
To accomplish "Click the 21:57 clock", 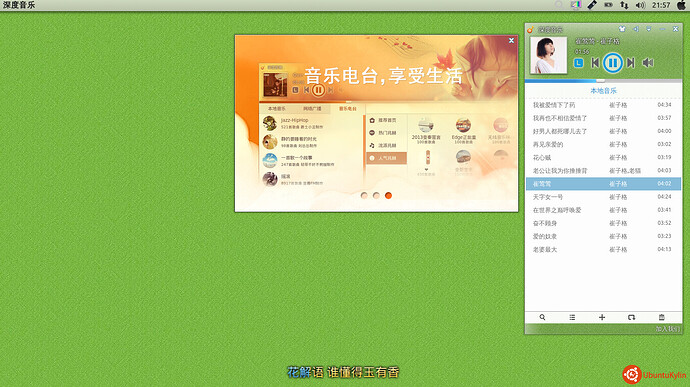I will pyautogui.click(x=661, y=5).
